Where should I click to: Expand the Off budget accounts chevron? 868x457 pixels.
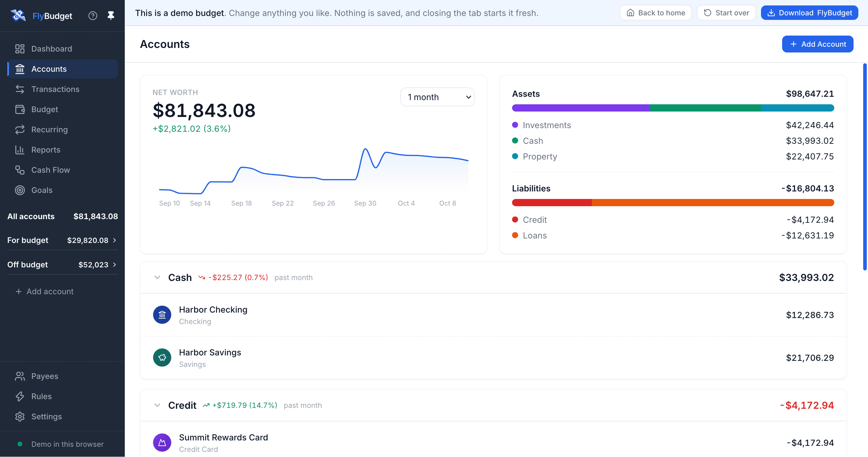(x=115, y=265)
